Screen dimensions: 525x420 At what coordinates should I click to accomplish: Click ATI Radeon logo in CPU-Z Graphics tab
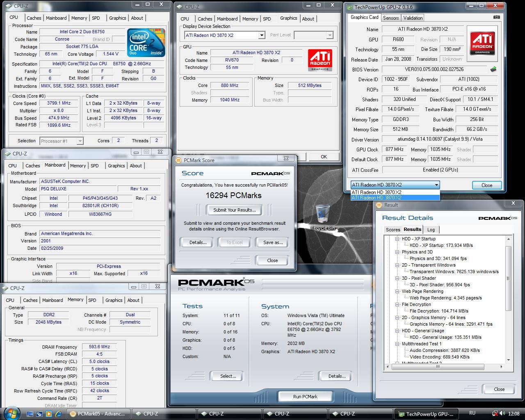pos(320,60)
